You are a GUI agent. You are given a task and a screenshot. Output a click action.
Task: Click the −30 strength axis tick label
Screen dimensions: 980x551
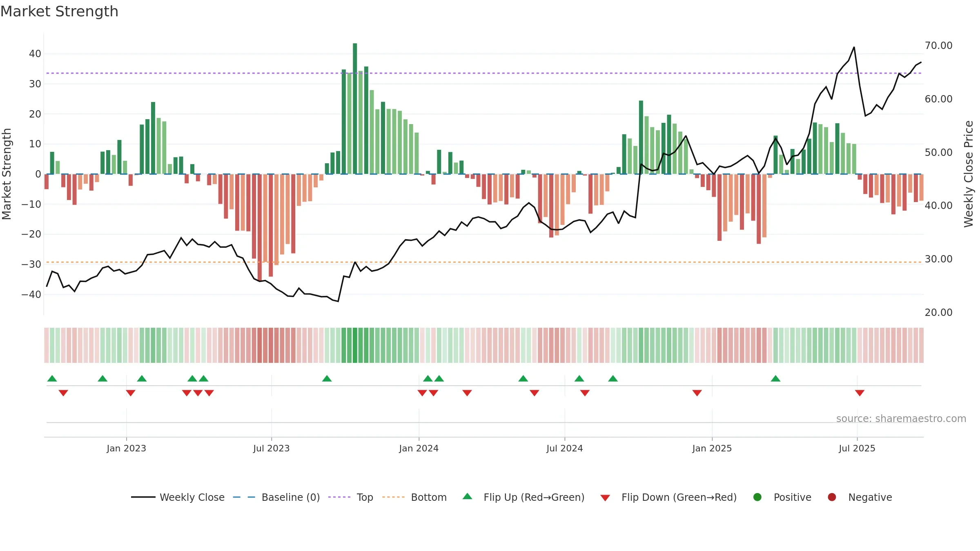31,264
